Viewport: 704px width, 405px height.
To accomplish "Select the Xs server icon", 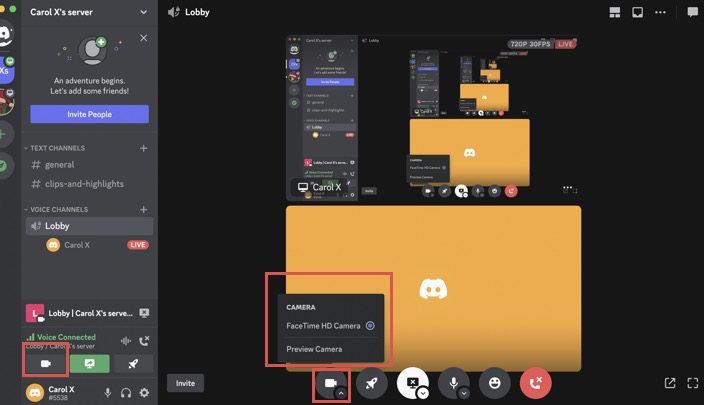I will pos(6,70).
